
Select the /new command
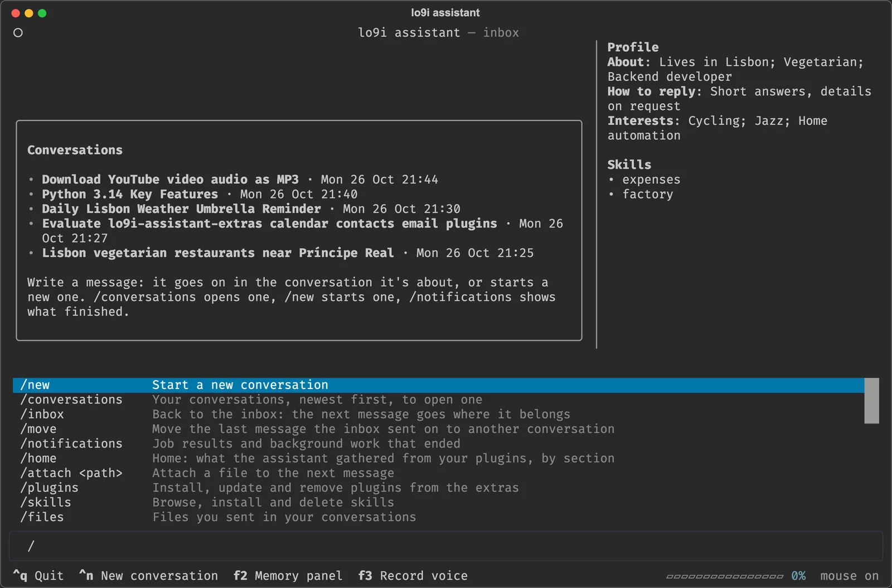[x=438, y=385]
